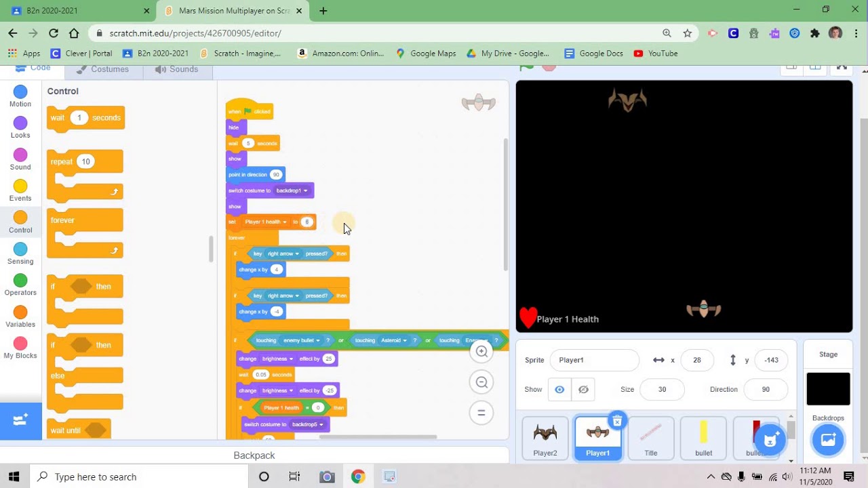Switch to the B2n 2020-2021 browser tab
The width and height of the screenshot is (868, 488).
pos(79,11)
